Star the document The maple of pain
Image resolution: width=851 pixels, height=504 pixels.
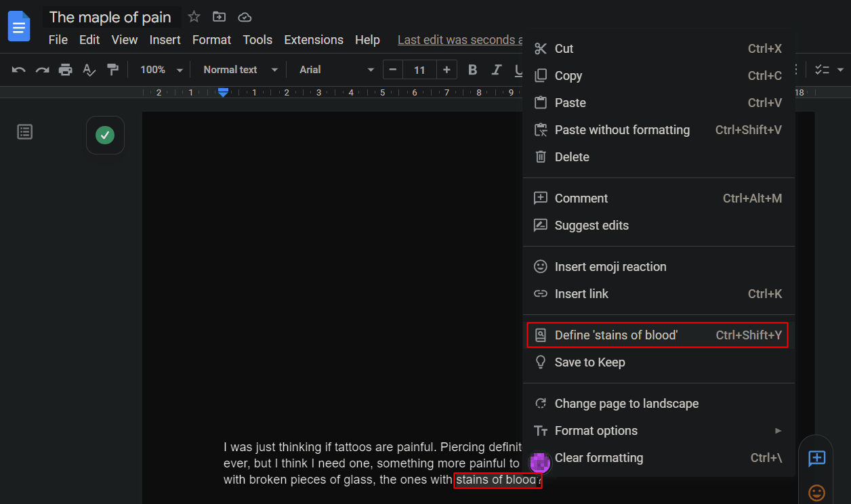(194, 17)
